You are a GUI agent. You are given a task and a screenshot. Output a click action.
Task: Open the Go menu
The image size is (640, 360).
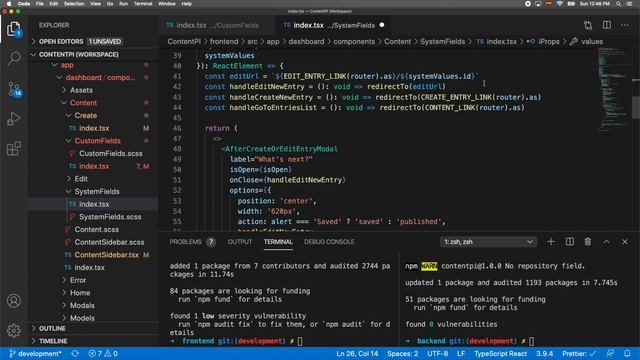[x=110, y=4]
